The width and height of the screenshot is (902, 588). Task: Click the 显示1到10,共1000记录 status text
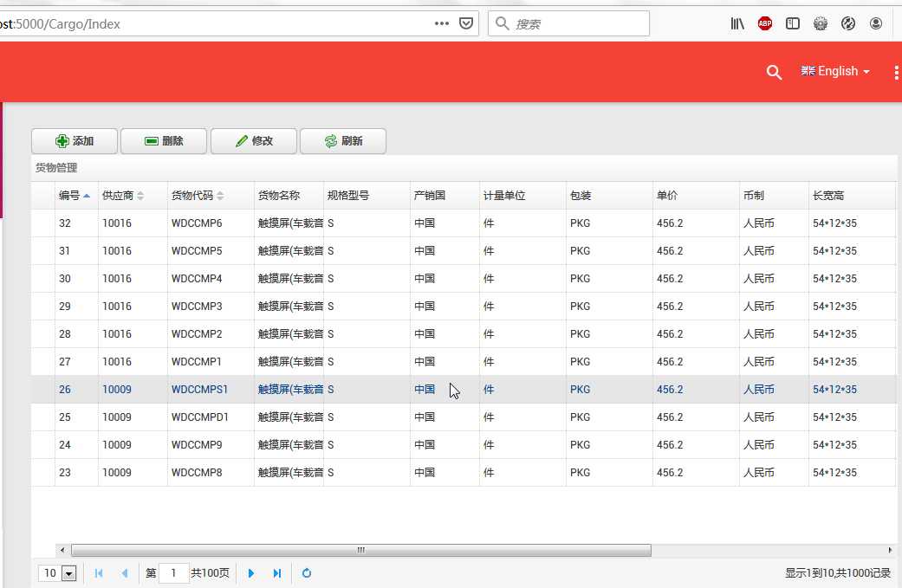click(838, 573)
